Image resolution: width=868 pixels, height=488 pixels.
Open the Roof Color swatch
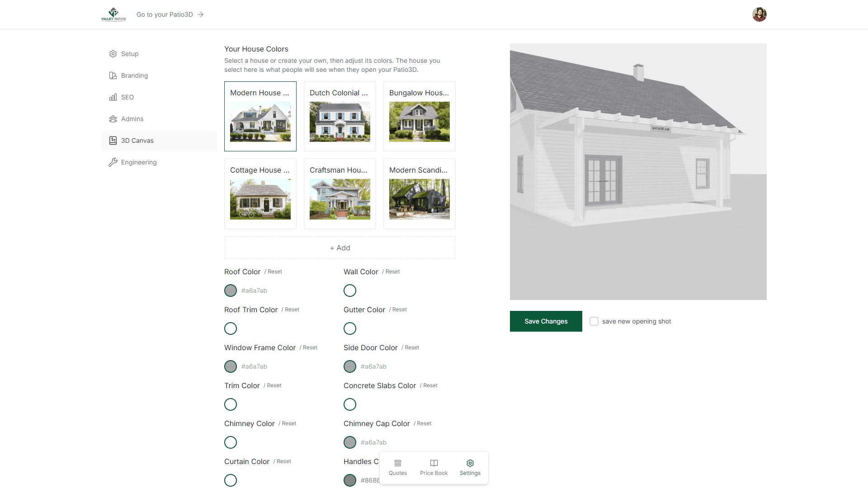231,291
